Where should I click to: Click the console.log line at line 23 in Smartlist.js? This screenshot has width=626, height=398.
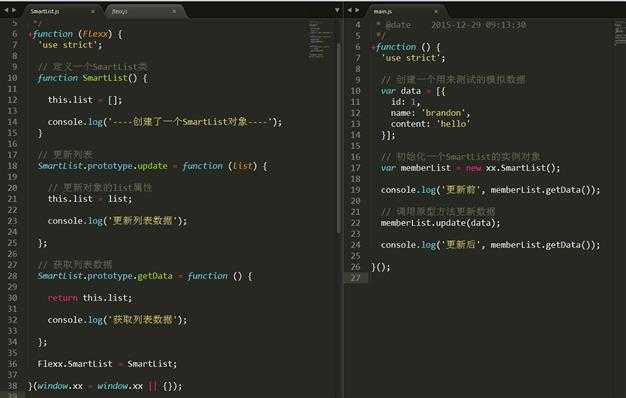click(117, 221)
